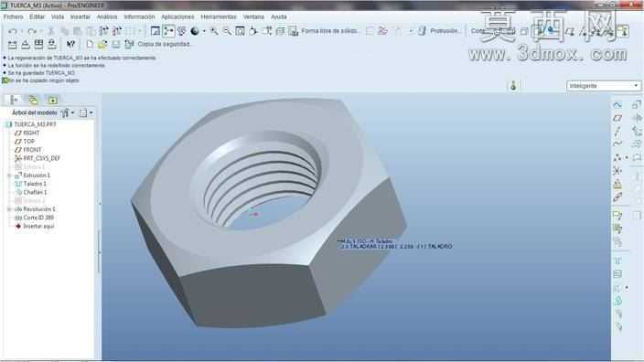Click the open folder icon
Viewport: 644px width, 362px height.
[x=102, y=44]
